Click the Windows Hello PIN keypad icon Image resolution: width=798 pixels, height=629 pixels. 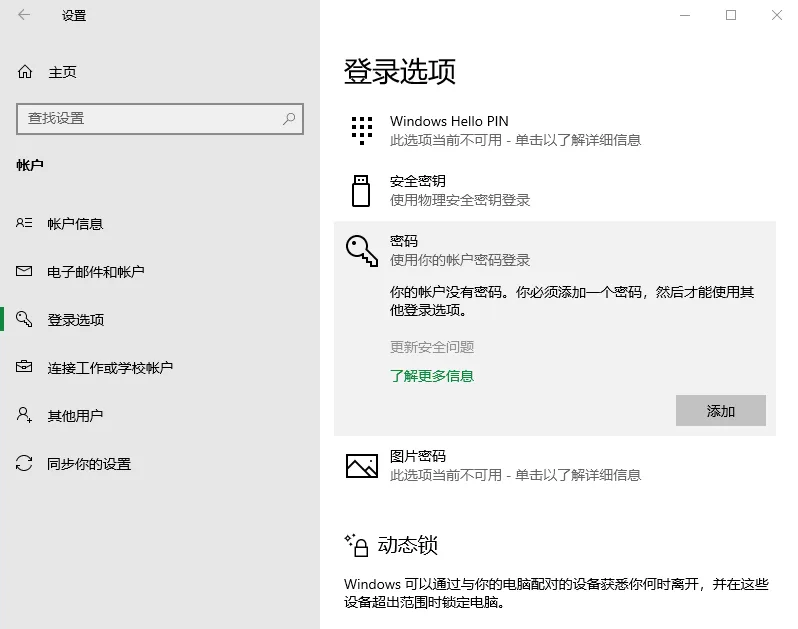pos(362,130)
